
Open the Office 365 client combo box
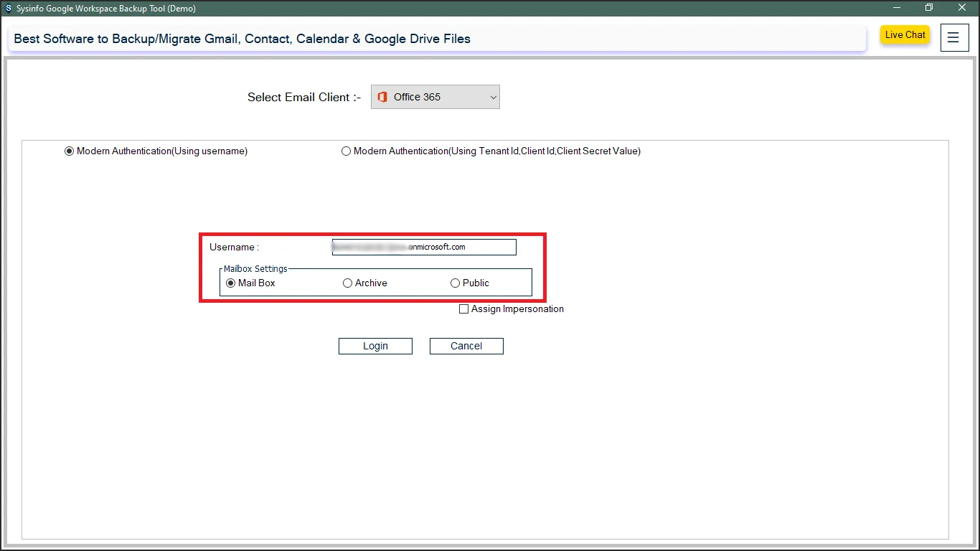tap(435, 97)
